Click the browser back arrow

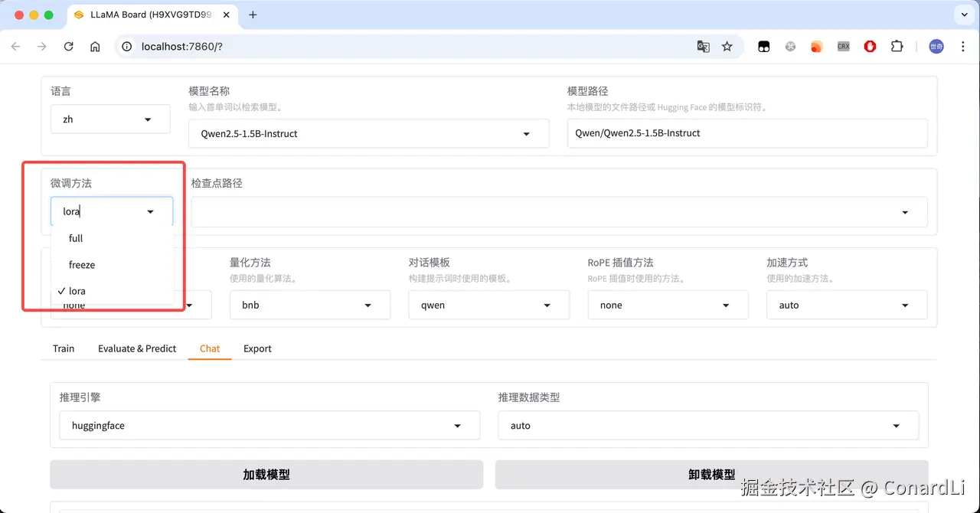coord(15,47)
